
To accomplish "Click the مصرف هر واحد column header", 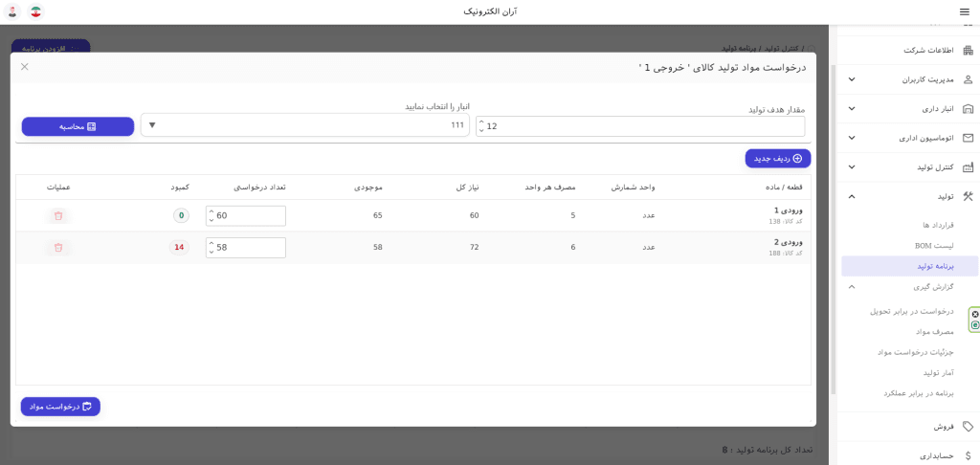I will (552, 187).
